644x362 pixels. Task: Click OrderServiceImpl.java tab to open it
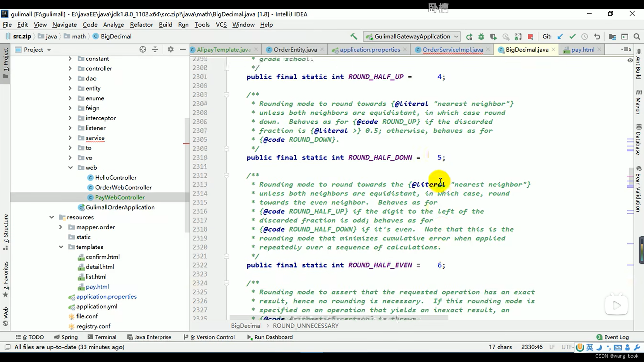point(453,50)
